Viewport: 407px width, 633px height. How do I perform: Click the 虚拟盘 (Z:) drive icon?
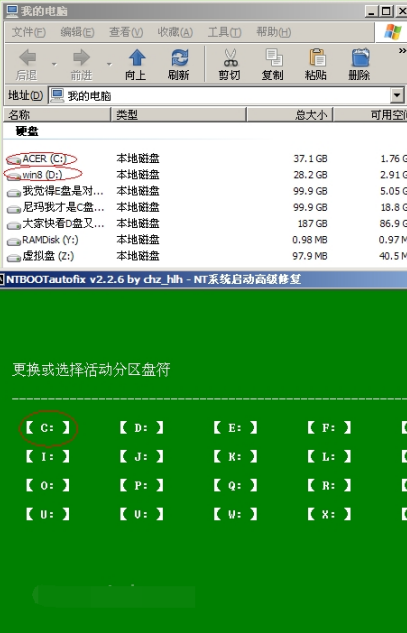pyautogui.click(x=14, y=257)
